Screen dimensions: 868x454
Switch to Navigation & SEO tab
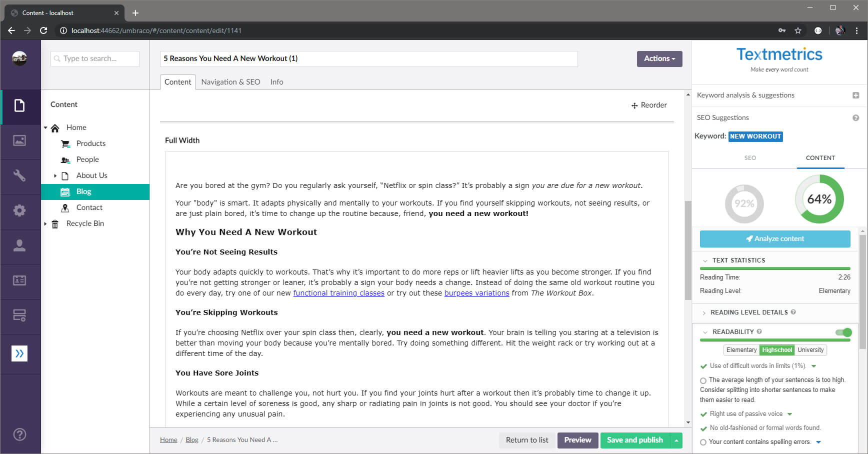[230, 82]
